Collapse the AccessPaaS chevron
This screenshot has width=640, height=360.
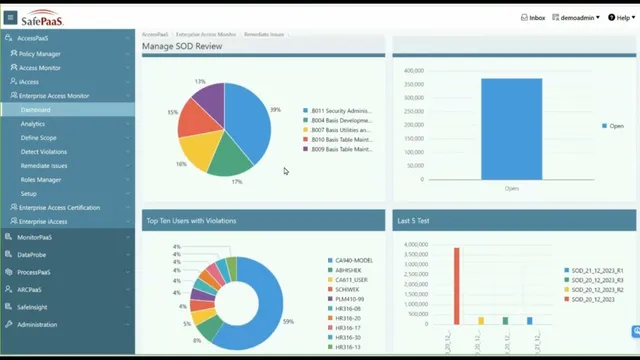pyautogui.click(x=127, y=38)
